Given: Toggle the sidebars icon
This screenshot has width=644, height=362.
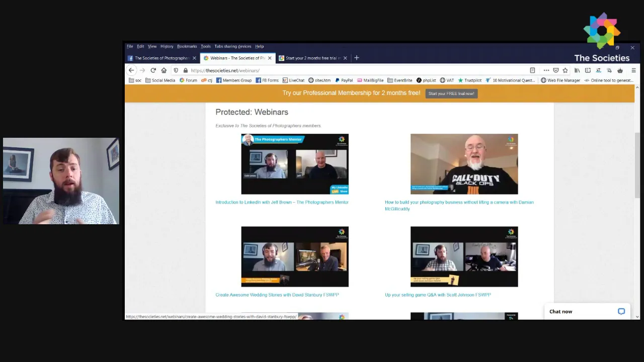Looking at the screenshot, I should pos(588,70).
